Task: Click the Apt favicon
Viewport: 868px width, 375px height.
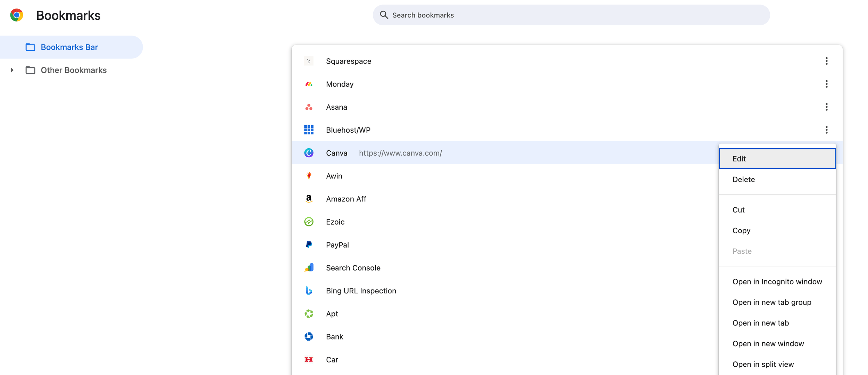Action: pyautogui.click(x=309, y=314)
